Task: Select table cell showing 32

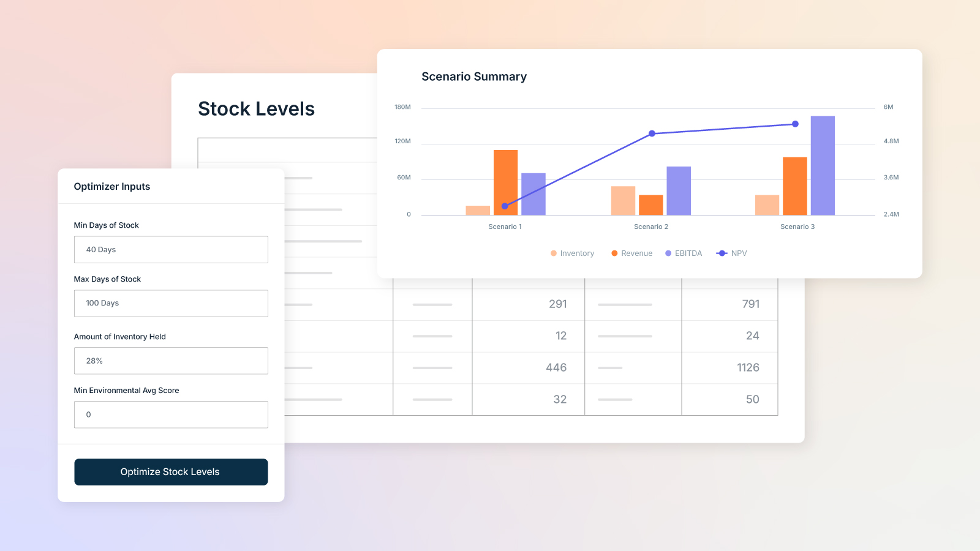Action: [529, 400]
